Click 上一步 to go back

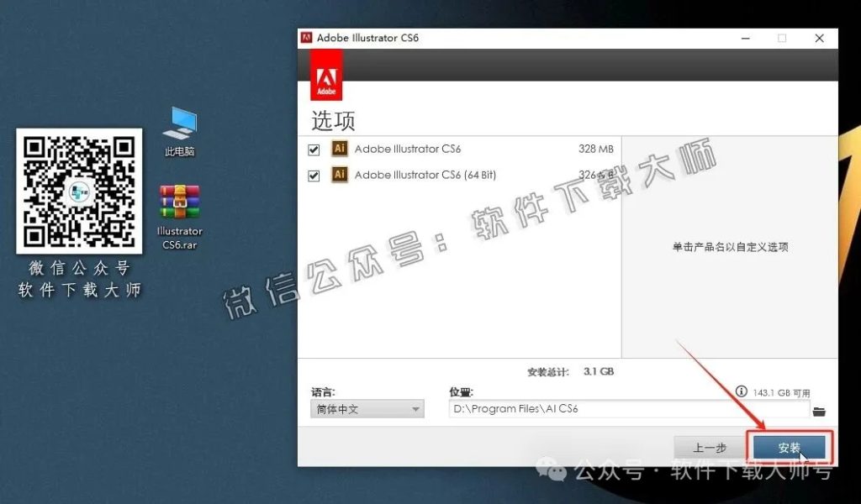pyautogui.click(x=708, y=448)
